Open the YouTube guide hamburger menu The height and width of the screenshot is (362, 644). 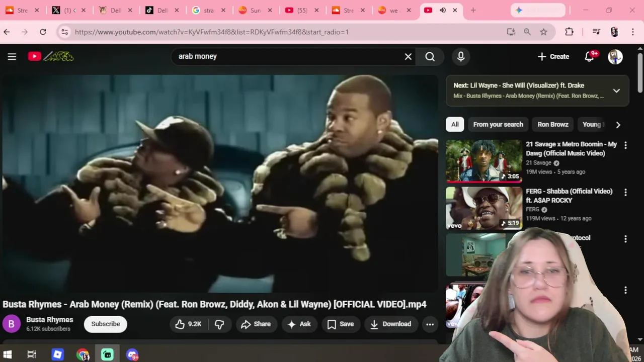[12, 57]
